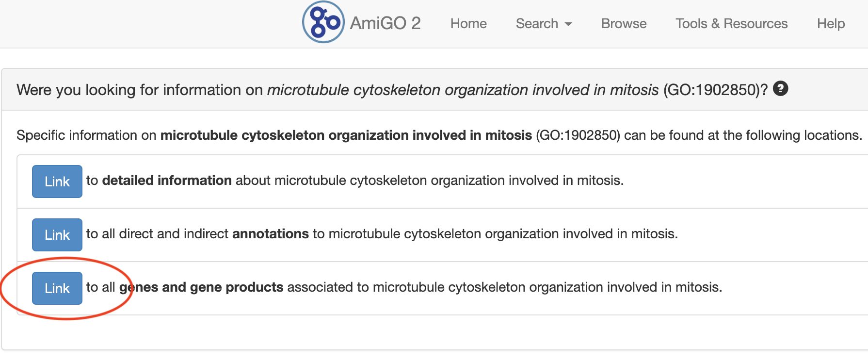Click the italic term name in heading

tap(463, 90)
